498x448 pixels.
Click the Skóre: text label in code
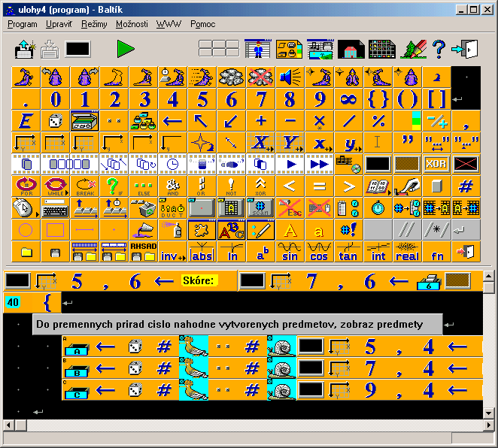coord(199,281)
